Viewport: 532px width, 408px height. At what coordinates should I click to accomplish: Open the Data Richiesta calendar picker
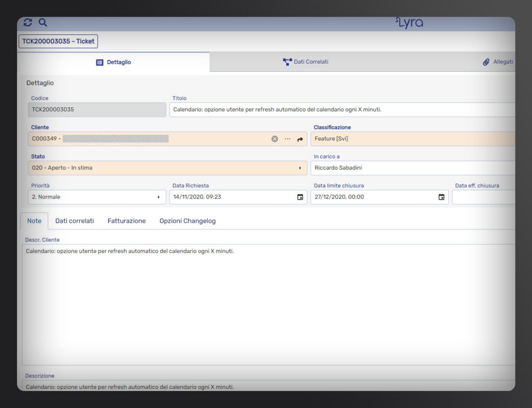pos(300,197)
